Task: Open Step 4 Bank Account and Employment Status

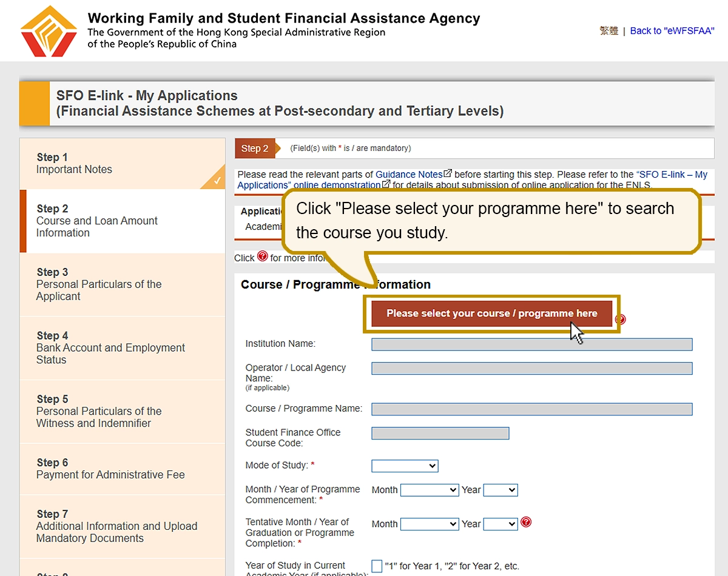Action: pyautogui.click(x=110, y=347)
